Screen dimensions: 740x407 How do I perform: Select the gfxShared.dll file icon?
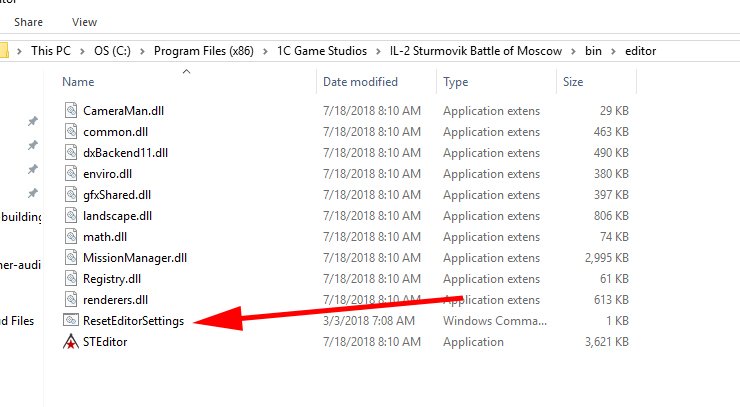click(70, 194)
